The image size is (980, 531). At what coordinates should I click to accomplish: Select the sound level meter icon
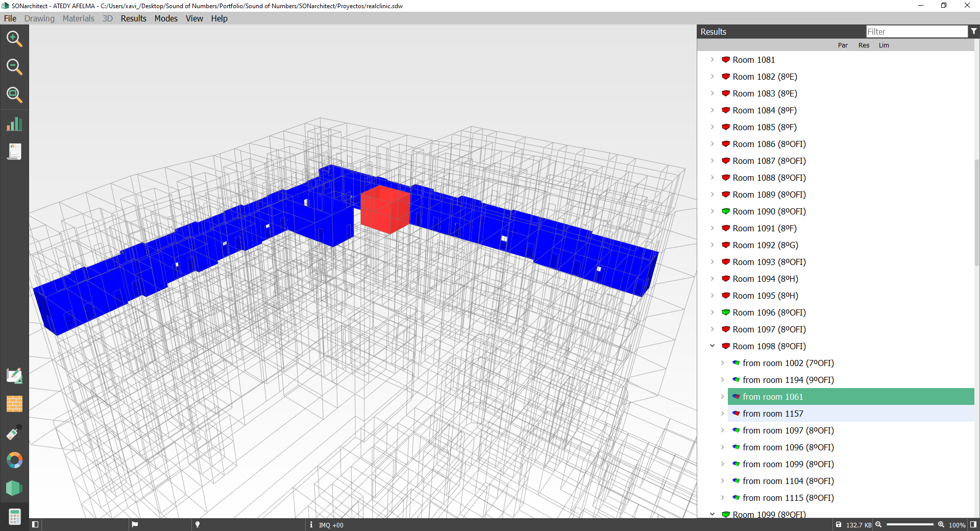[x=14, y=432]
